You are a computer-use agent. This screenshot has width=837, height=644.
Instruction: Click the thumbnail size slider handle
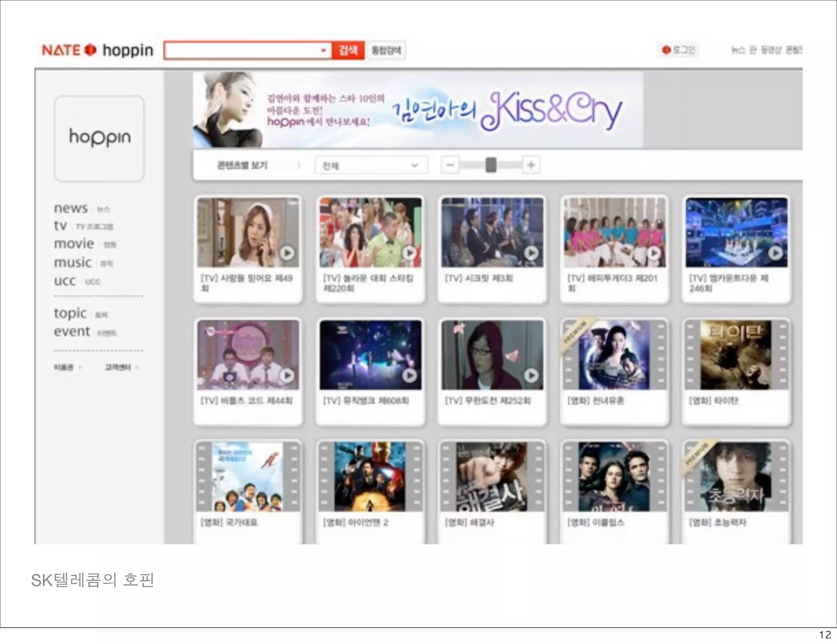(x=491, y=165)
